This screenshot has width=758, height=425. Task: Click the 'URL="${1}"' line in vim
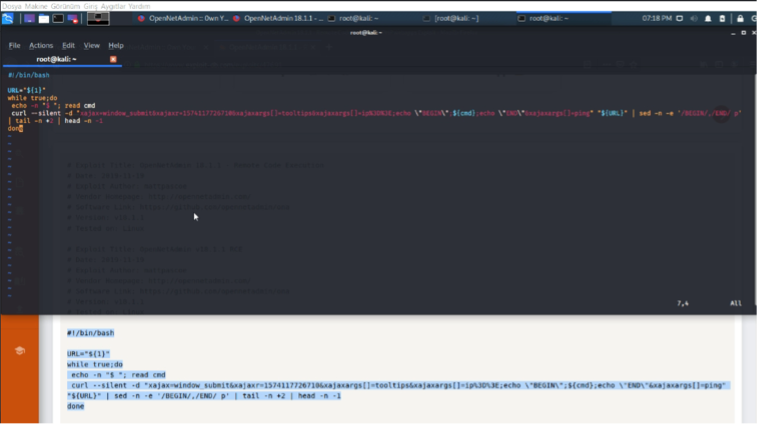27,90
